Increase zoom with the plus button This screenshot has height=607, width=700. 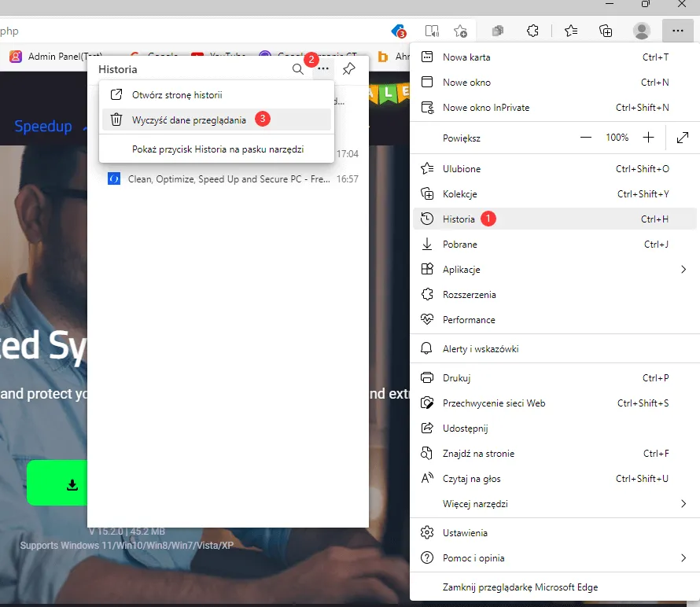[x=648, y=138]
